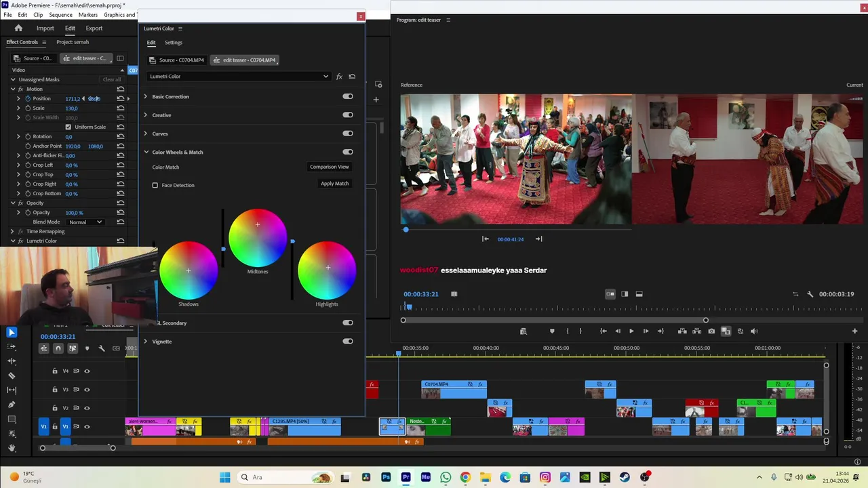868x488 pixels.
Task: Expand the Creative section
Action: tap(145, 115)
